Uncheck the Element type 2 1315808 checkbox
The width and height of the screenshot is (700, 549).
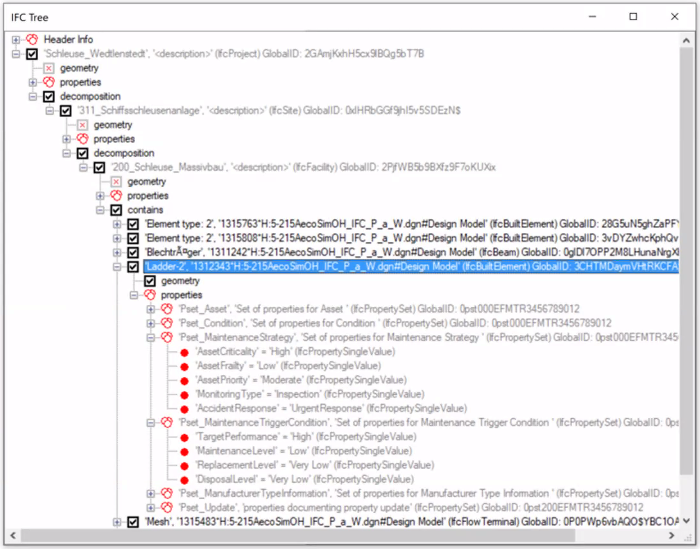click(133, 238)
